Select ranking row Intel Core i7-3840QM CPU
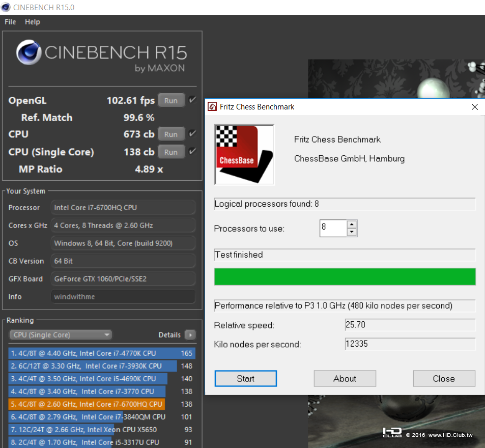 coord(102,417)
